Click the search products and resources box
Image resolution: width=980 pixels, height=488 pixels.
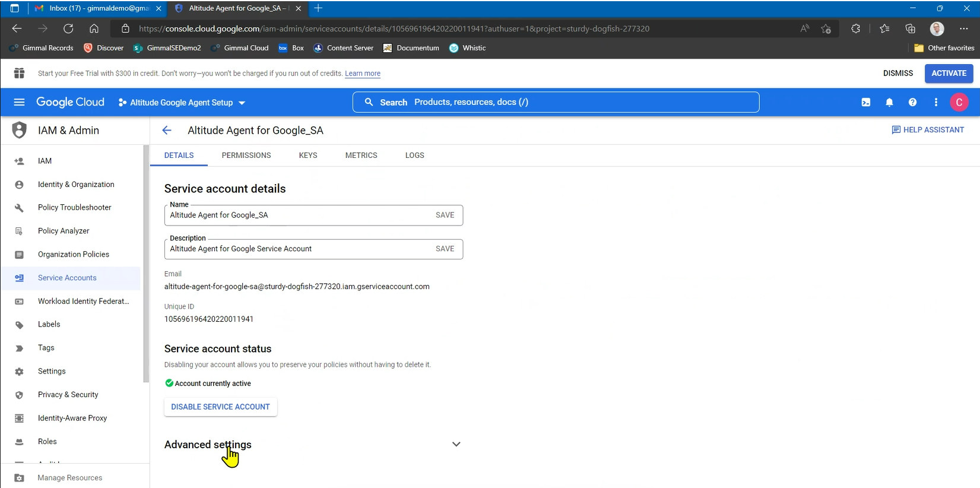click(x=556, y=102)
